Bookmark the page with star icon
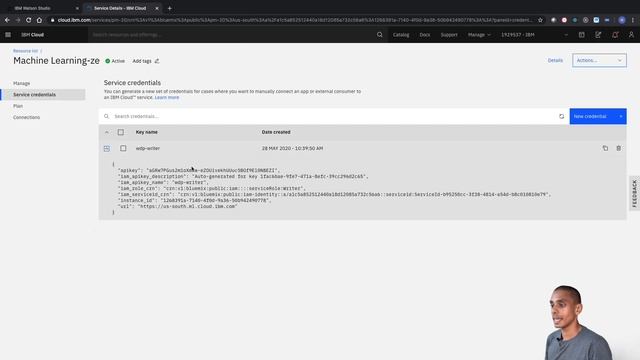 pos(540,20)
